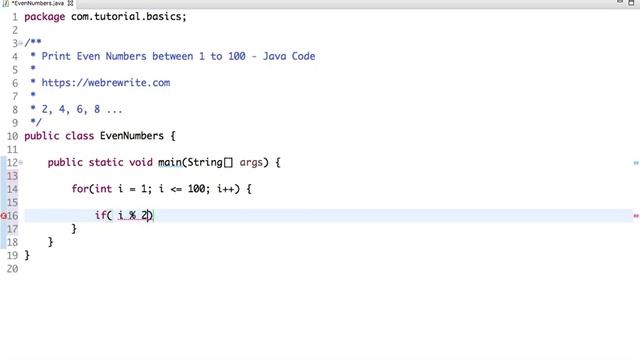Screen dimensions: 640x360
Task: Click the overview ruler mark at line 12
Action: point(636,163)
